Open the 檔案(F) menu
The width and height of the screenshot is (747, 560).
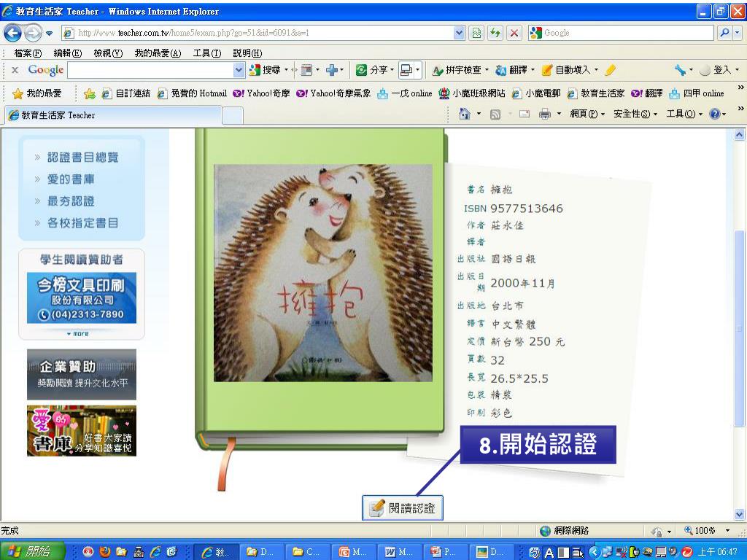(27, 52)
